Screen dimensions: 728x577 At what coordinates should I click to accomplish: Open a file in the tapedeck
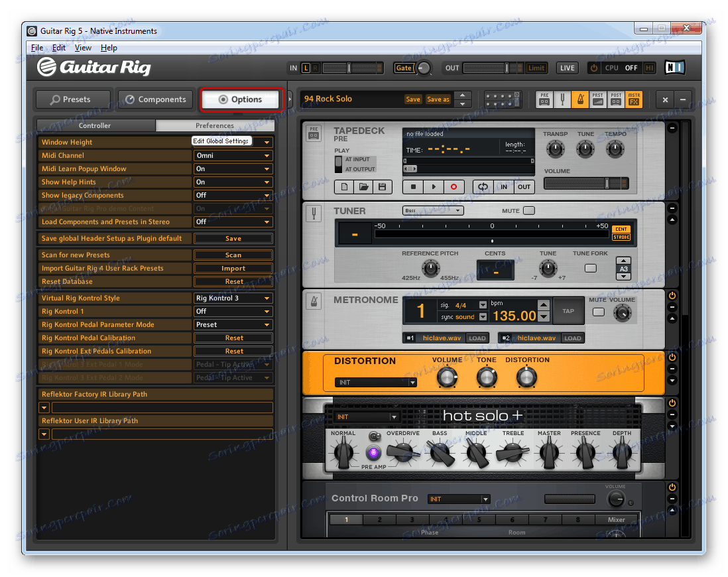[363, 187]
